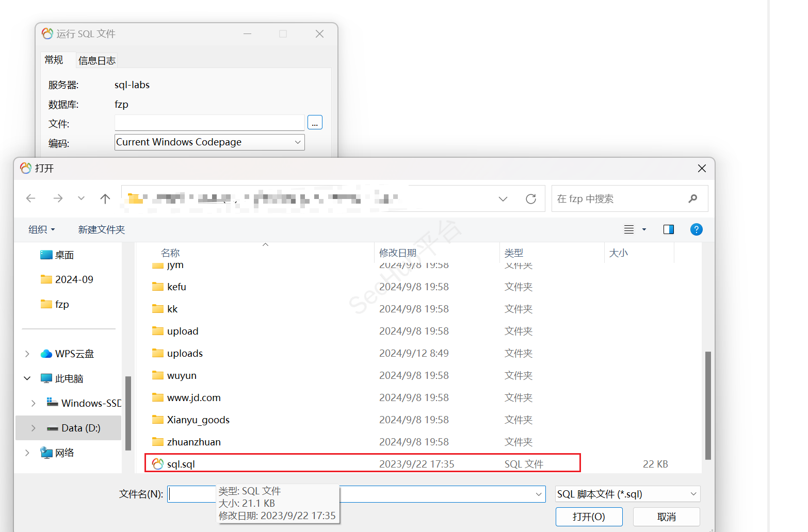Toggle the preview pane
This screenshot has width=808, height=532.
(x=668, y=229)
